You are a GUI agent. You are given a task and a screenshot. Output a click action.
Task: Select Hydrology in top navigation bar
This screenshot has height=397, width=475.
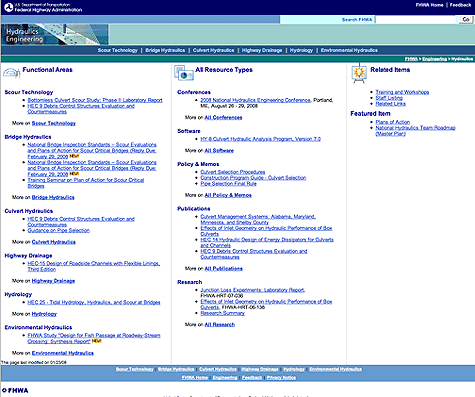tap(301, 50)
